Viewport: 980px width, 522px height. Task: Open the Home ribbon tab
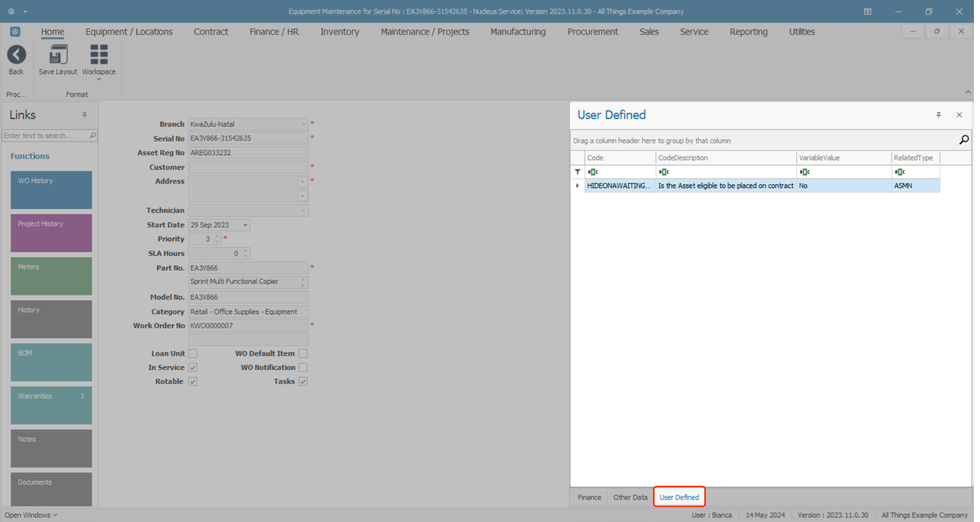coord(53,31)
